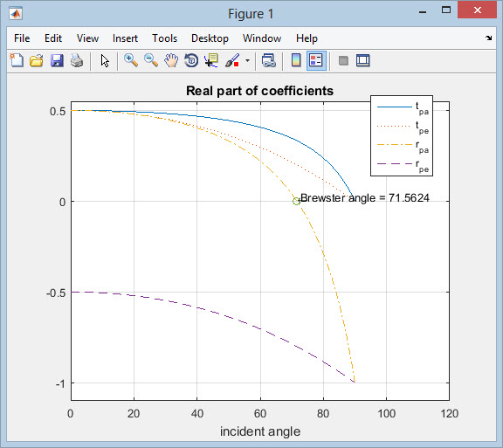503x448 pixels.
Task: Expand the docking arrow in the menu bar
Action: click(488, 38)
